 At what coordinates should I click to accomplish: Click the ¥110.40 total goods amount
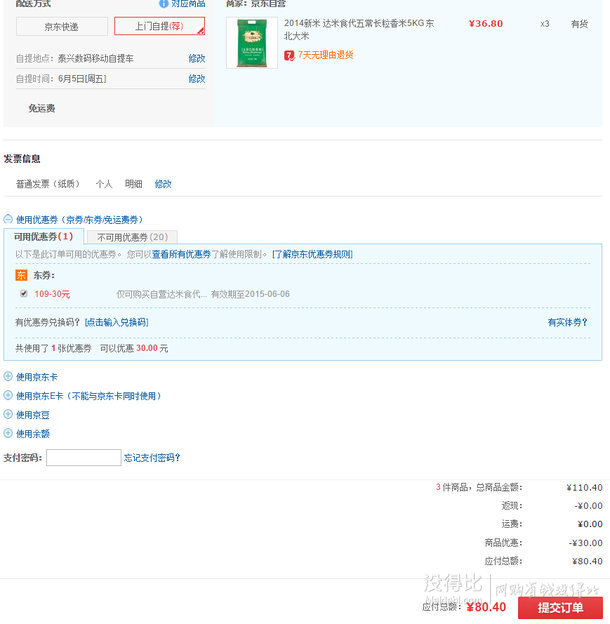(x=585, y=488)
